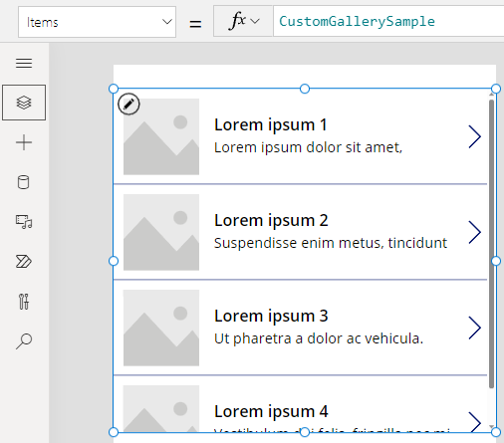Open the Insert plus icon

pos(24,142)
